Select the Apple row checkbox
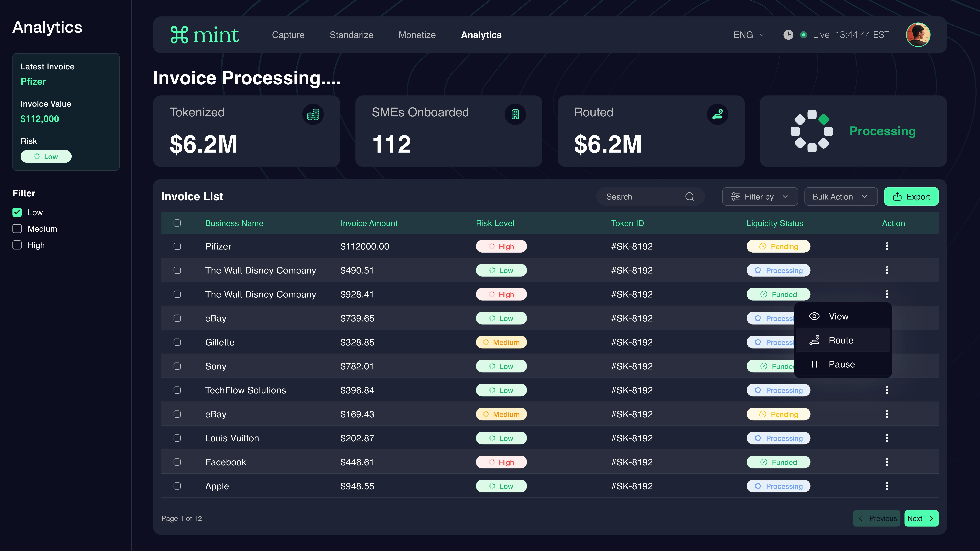Image resolution: width=980 pixels, height=551 pixels. [x=177, y=486]
